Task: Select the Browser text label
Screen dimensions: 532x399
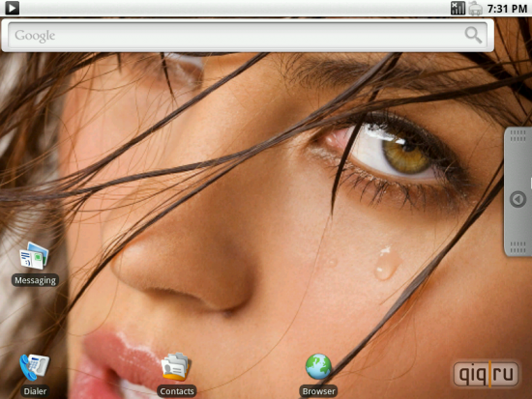Action: tap(318, 391)
